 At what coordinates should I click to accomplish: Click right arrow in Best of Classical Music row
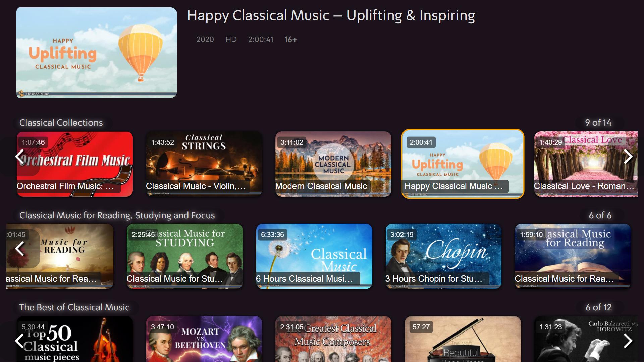pos(628,341)
